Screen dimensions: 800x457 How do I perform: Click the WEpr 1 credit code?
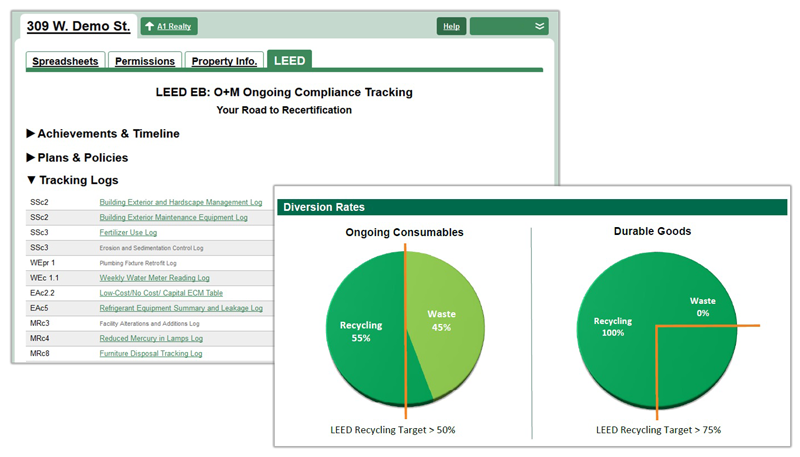coord(42,263)
